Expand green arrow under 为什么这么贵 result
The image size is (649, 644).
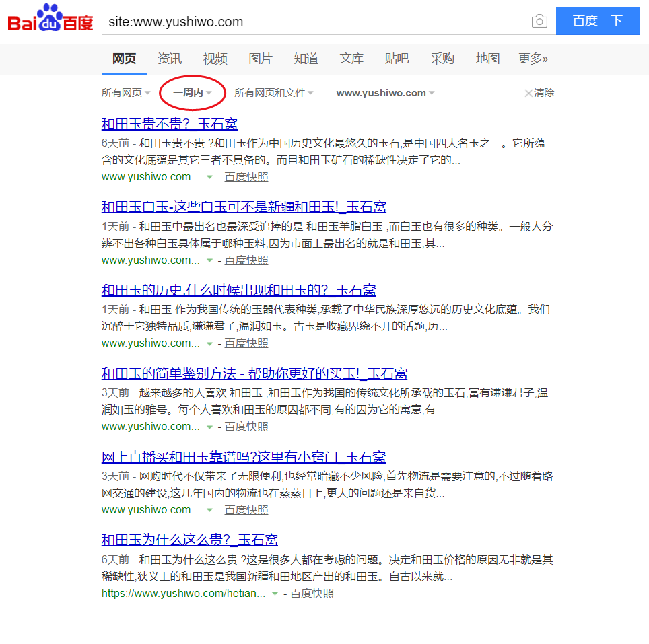pyautogui.click(x=275, y=594)
